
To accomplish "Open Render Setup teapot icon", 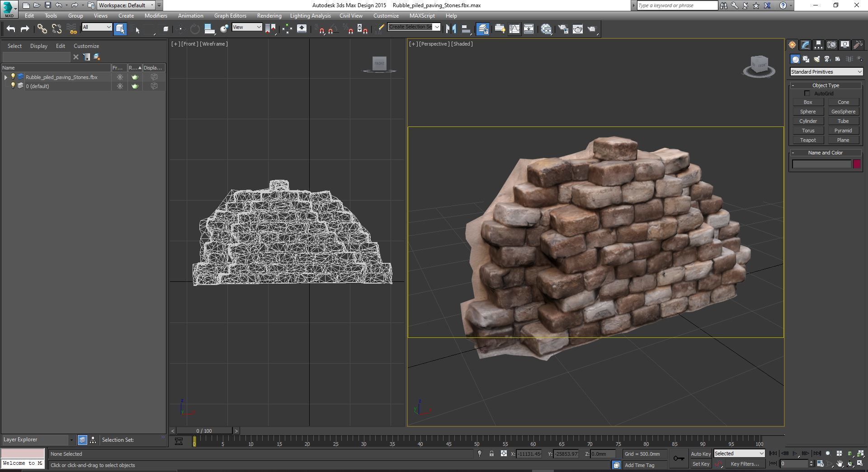I will (563, 29).
